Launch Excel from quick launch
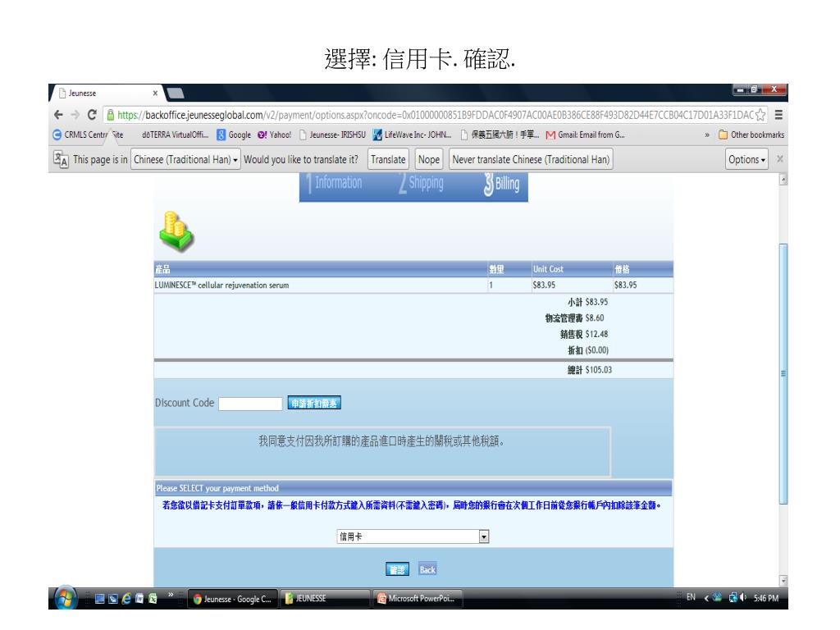The width and height of the screenshot is (840, 630). (x=153, y=599)
